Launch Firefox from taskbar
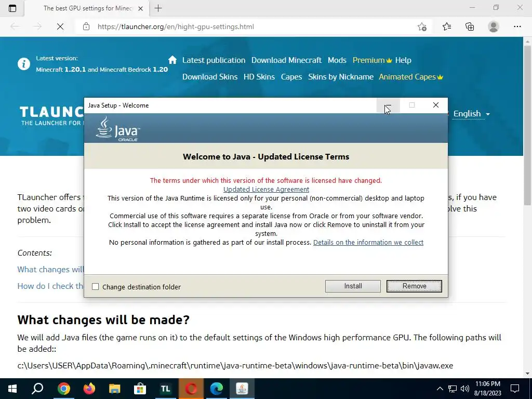The height and width of the screenshot is (399, 532). click(x=89, y=389)
